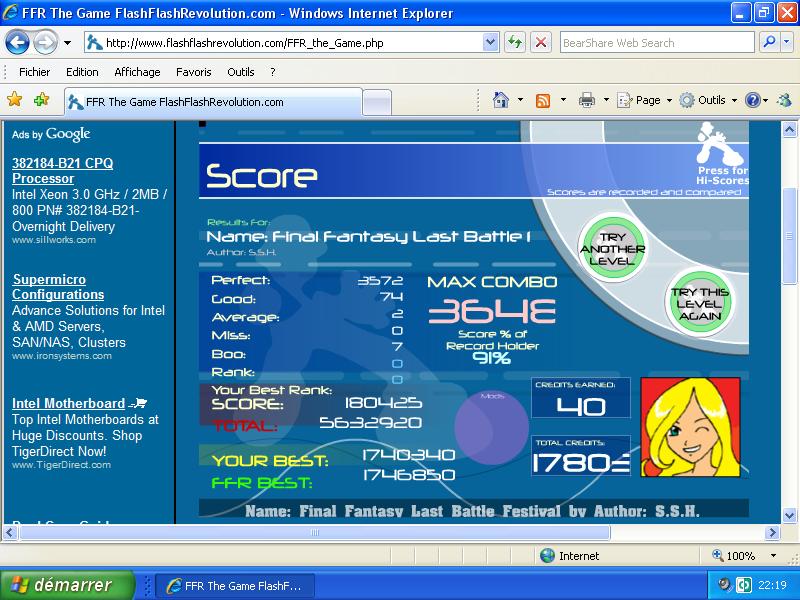The image size is (800, 600).
Task: Click the blonde girl avatar image
Action: [690, 427]
